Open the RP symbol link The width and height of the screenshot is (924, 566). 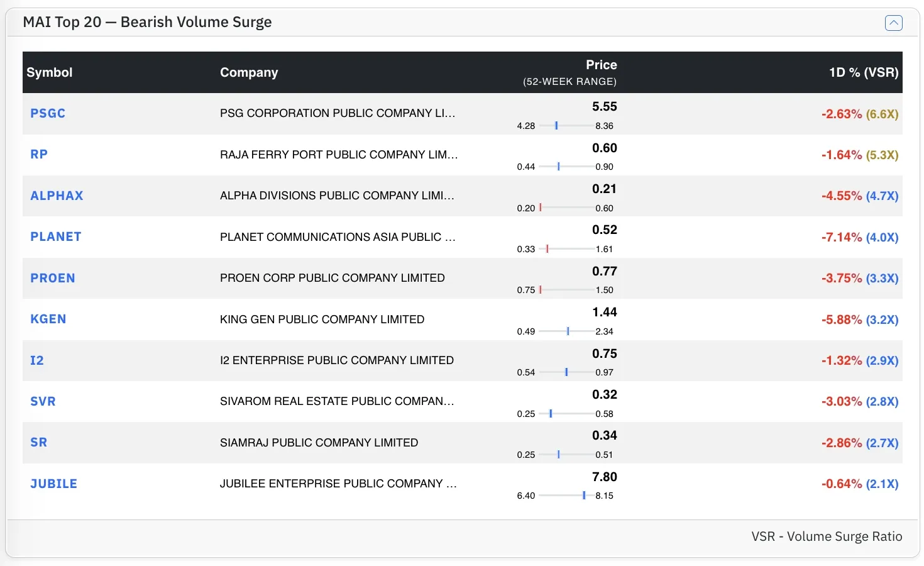point(39,154)
